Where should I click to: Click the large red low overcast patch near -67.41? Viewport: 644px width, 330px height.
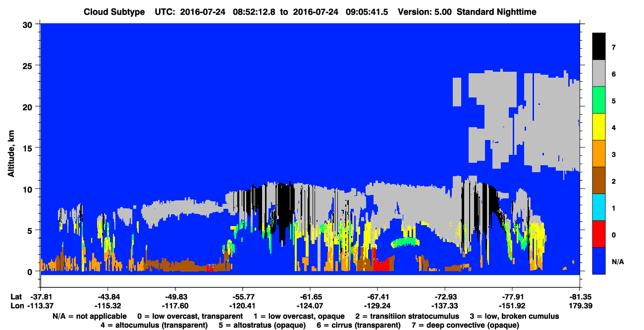[x=381, y=265]
